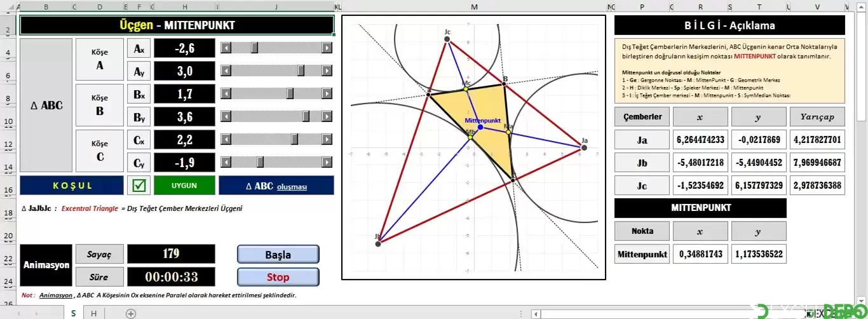Add a new sheet with the plus icon
868x319 pixels.
point(131,313)
